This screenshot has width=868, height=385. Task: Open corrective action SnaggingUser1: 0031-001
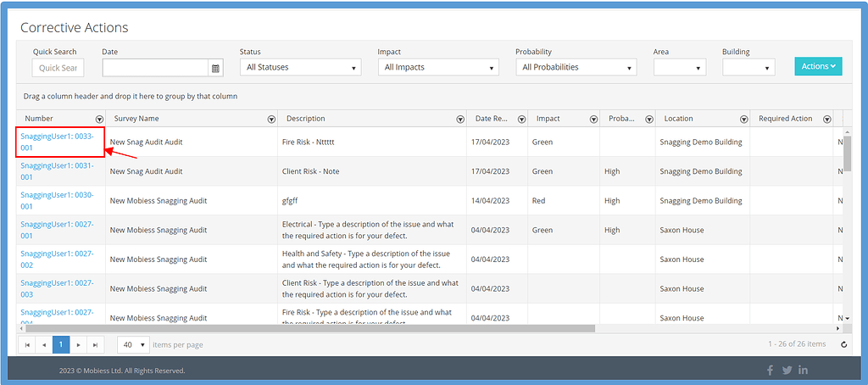click(x=58, y=171)
